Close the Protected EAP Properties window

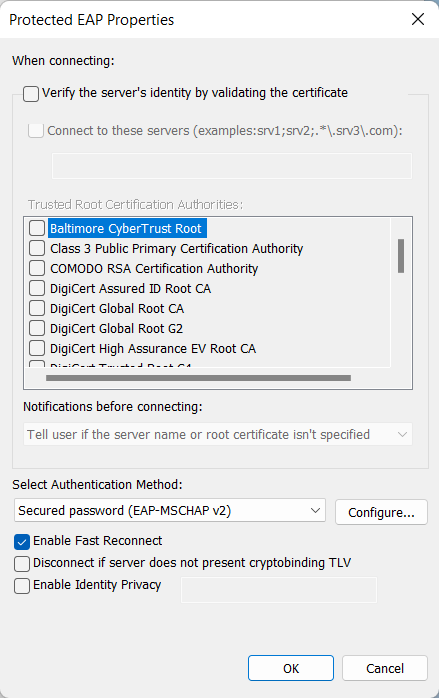tap(418, 19)
